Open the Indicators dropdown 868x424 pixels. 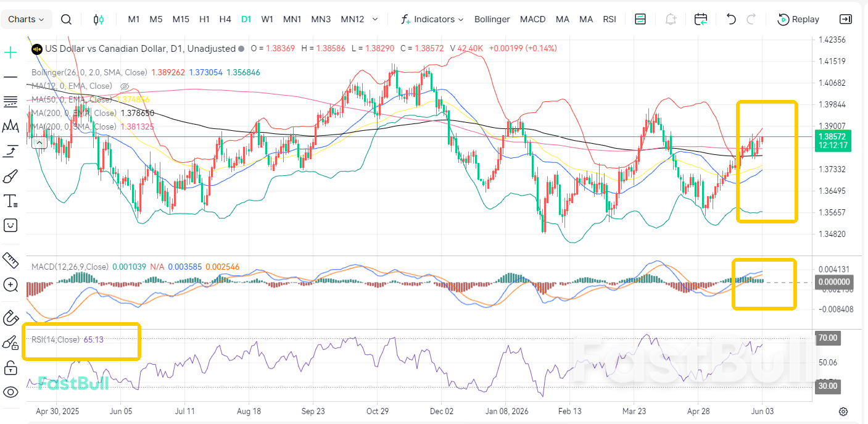point(432,19)
